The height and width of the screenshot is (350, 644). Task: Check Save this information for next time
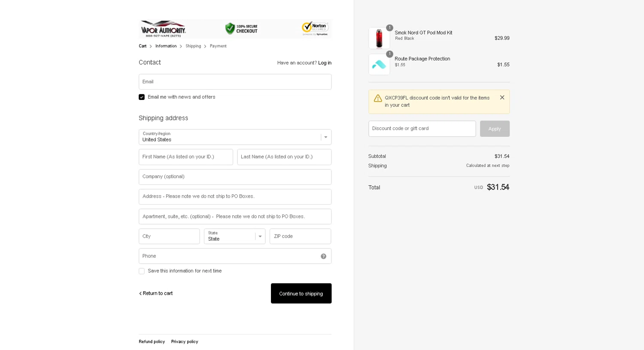point(142,271)
